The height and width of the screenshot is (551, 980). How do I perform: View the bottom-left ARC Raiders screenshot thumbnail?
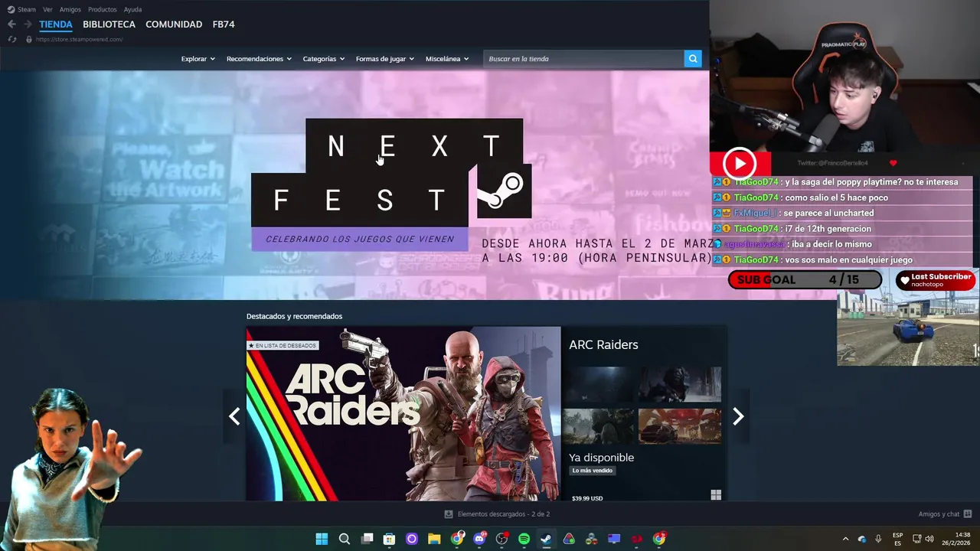[599, 426]
